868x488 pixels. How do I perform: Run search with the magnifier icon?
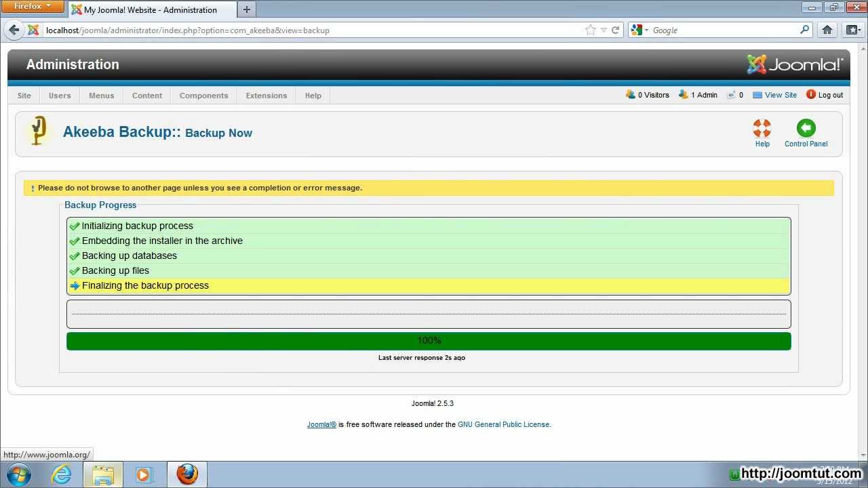coord(805,30)
